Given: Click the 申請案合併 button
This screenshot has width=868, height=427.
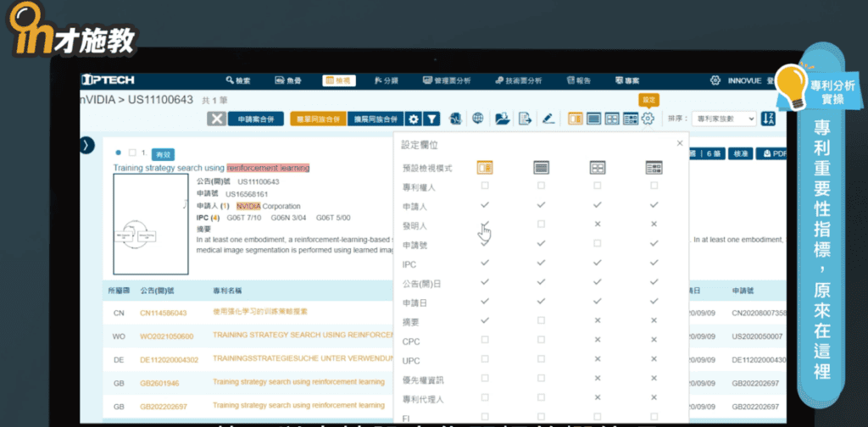Looking at the screenshot, I should point(255,119).
